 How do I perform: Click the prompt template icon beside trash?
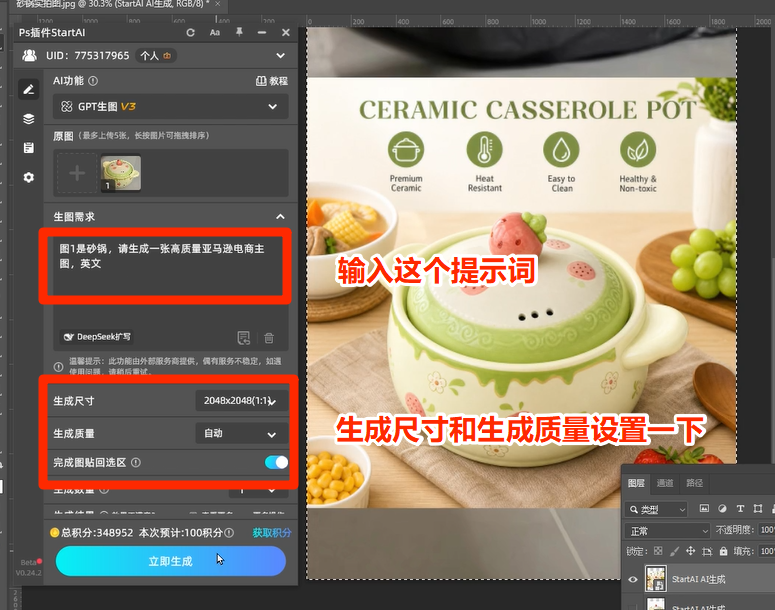[244, 338]
